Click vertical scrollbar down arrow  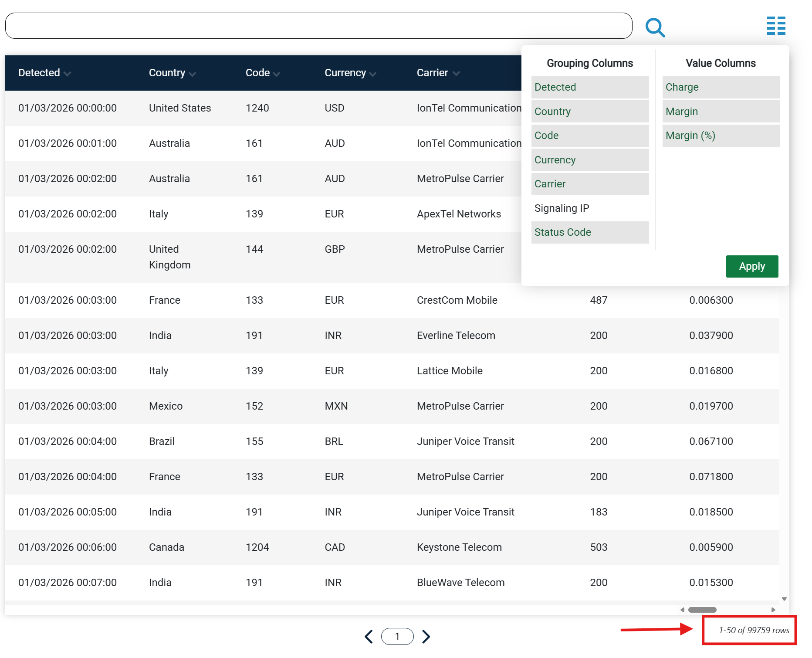[784, 599]
